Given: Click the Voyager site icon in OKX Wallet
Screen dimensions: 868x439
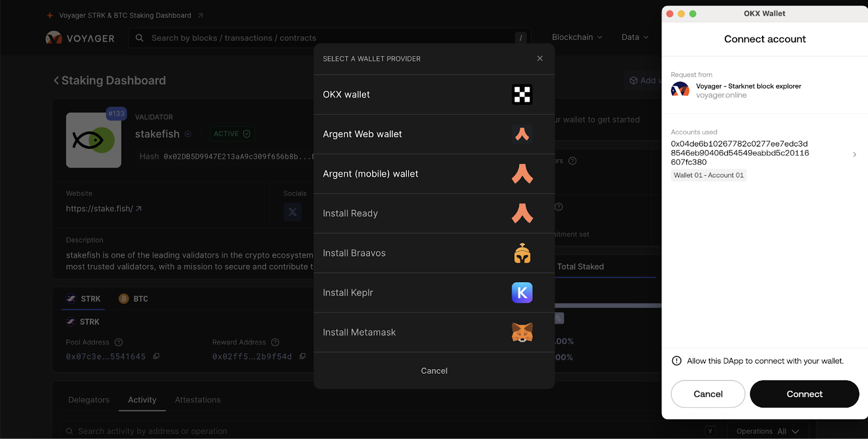Looking at the screenshot, I should (x=680, y=90).
